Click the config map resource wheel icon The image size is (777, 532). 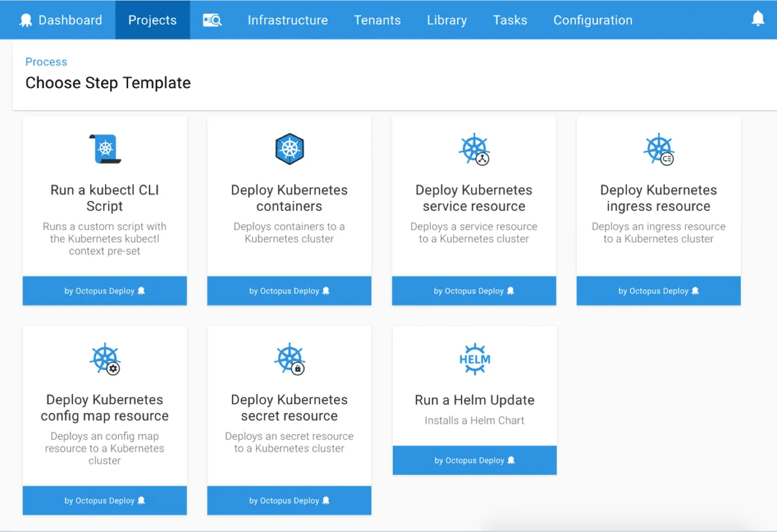pos(105,359)
